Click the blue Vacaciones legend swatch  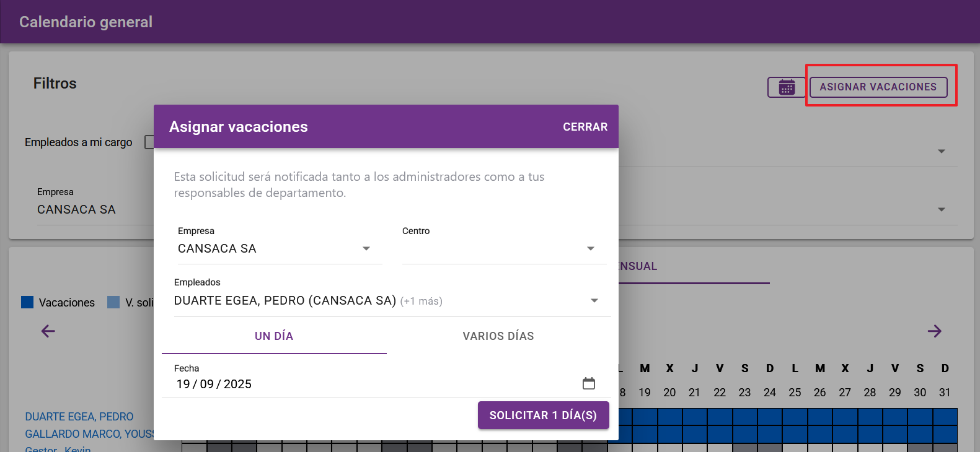27,302
